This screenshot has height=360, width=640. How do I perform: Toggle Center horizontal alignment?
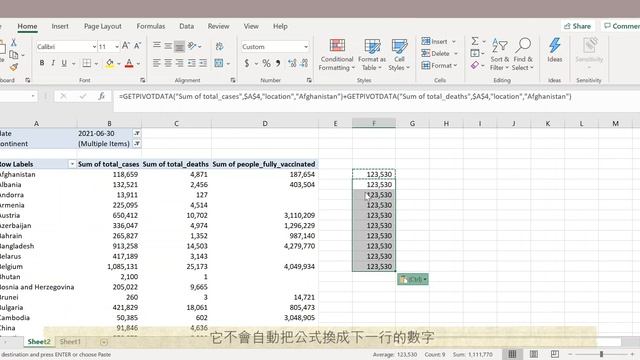(x=168, y=63)
